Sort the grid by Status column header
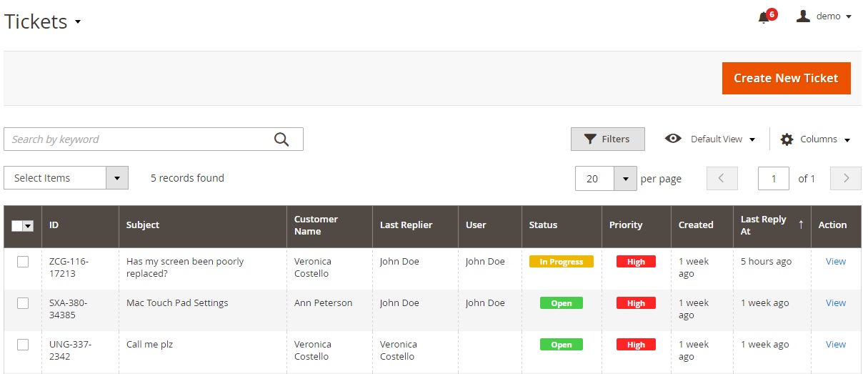 pyautogui.click(x=543, y=225)
